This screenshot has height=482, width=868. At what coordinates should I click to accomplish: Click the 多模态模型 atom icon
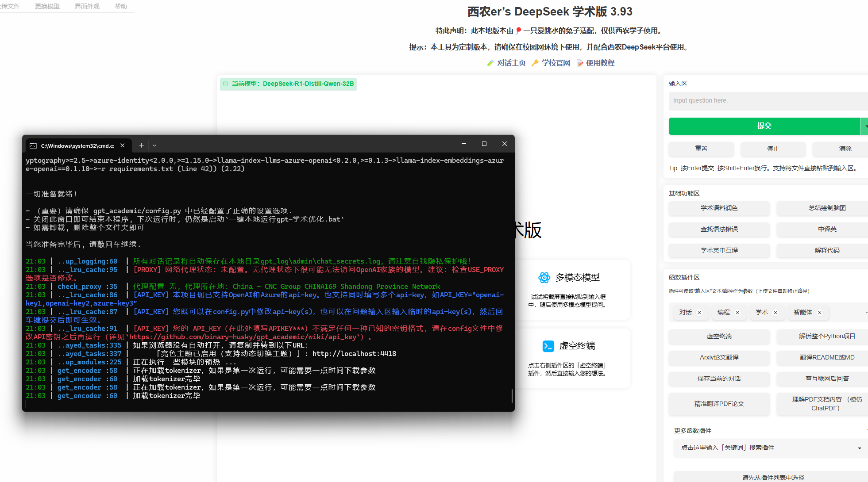click(544, 278)
